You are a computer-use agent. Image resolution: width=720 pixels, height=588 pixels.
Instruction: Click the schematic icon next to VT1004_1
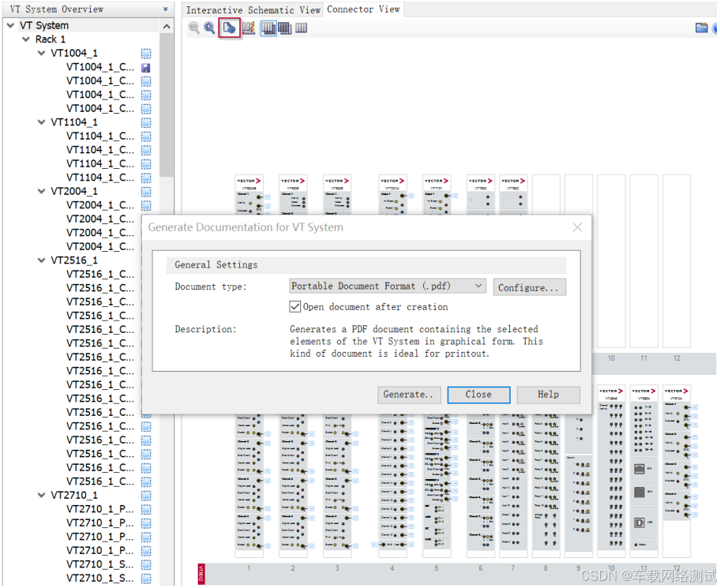146,54
